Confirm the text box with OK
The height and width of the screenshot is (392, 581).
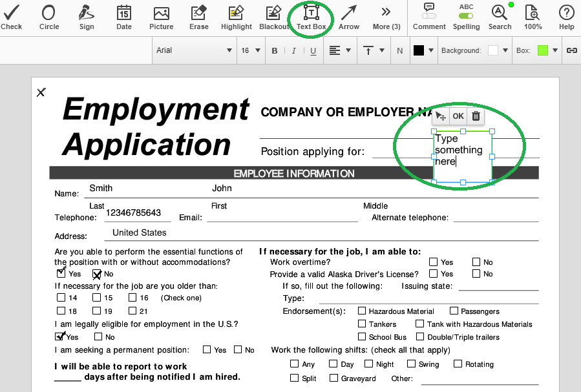click(x=458, y=116)
